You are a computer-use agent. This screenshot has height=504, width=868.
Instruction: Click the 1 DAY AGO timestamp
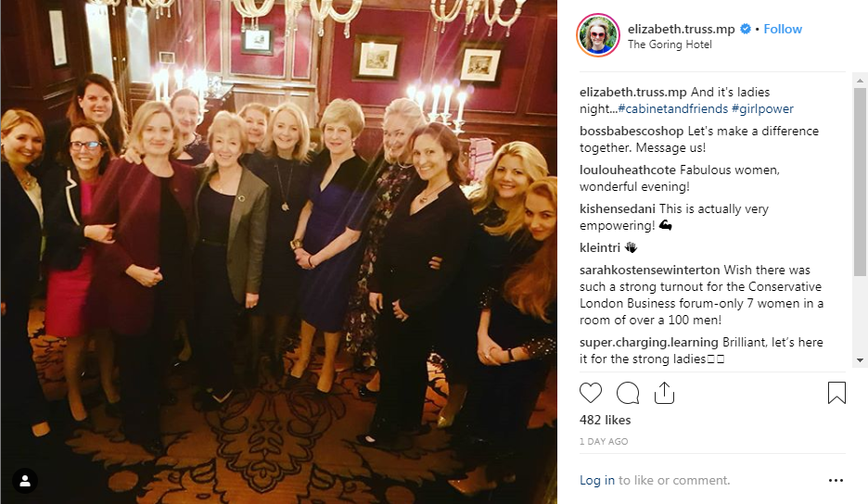tap(604, 442)
